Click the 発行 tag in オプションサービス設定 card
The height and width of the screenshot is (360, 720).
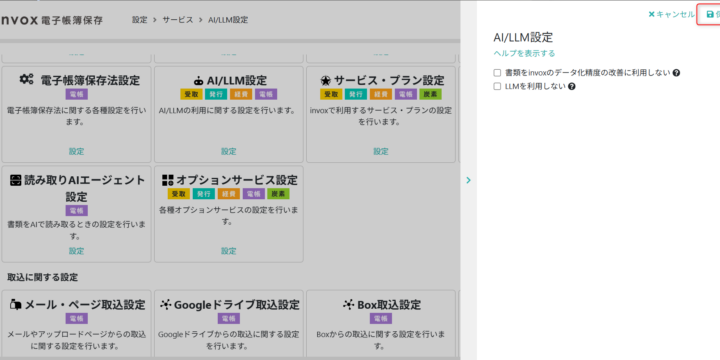coord(203,194)
